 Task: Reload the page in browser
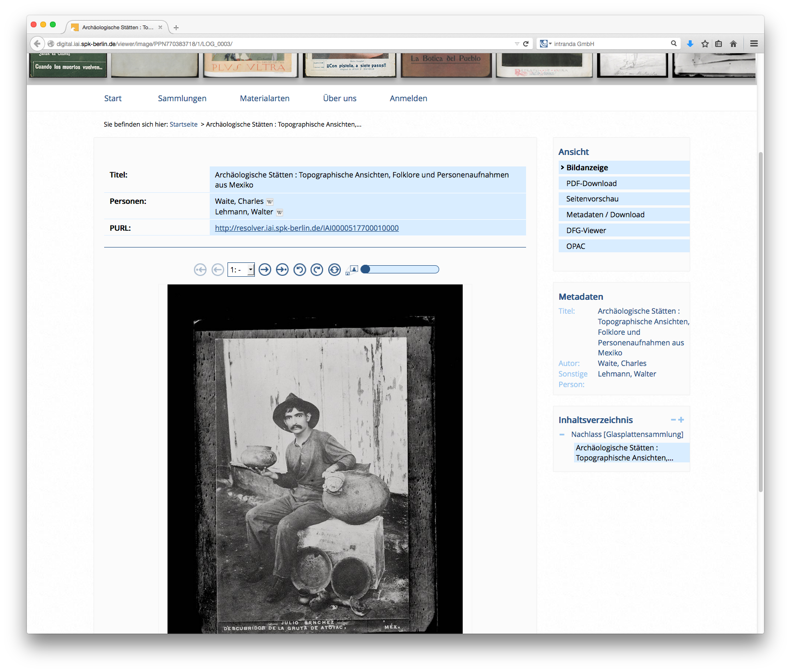[x=526, y=44]
